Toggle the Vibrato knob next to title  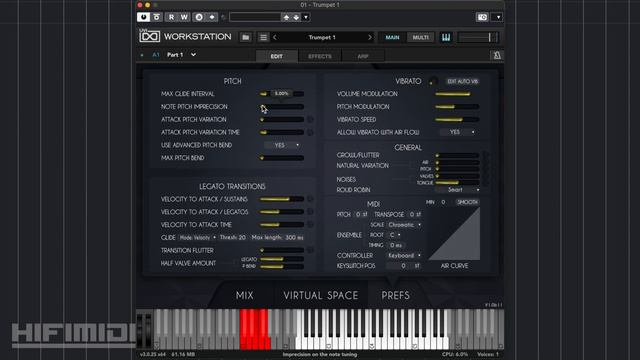coord(433,81)
